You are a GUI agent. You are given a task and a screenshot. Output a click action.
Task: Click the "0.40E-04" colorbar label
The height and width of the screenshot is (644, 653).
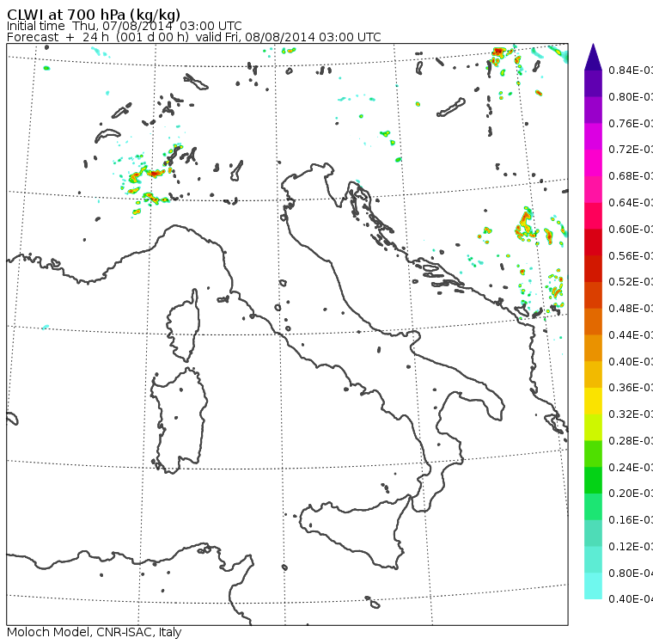coord(631,599)
